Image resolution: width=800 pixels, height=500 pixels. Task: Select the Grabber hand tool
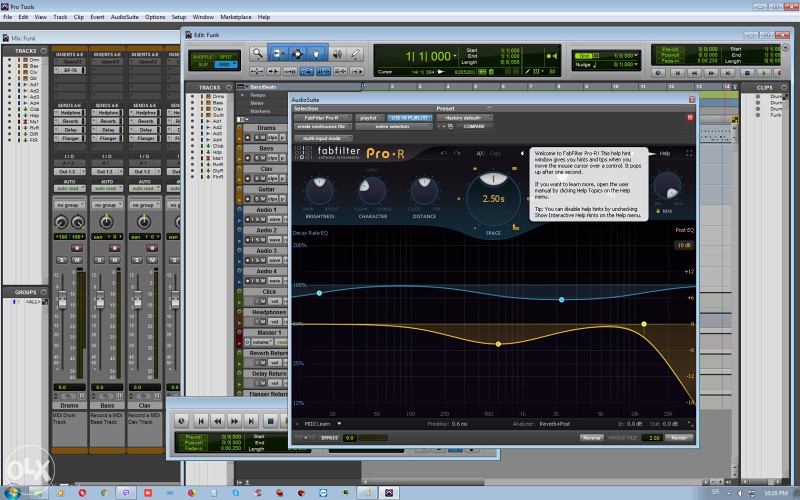click(316, 54)
